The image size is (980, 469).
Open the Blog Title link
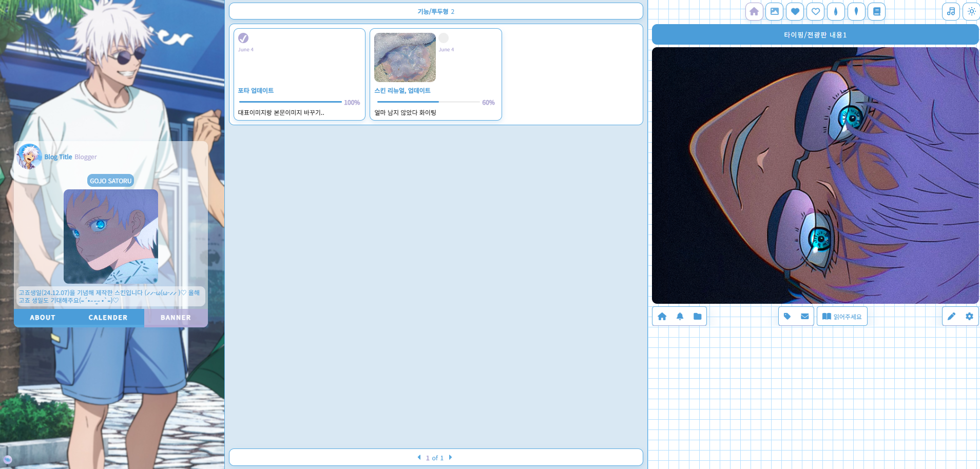(x=58, y=157)
